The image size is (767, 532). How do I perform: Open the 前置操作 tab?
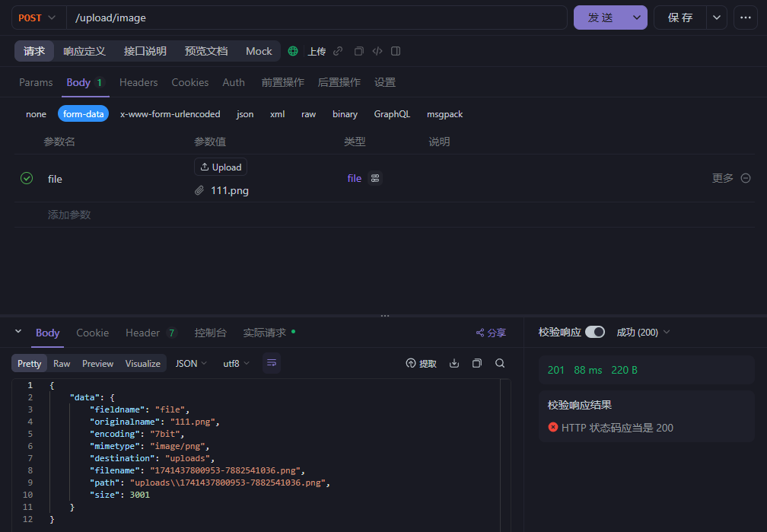point(283,82)
